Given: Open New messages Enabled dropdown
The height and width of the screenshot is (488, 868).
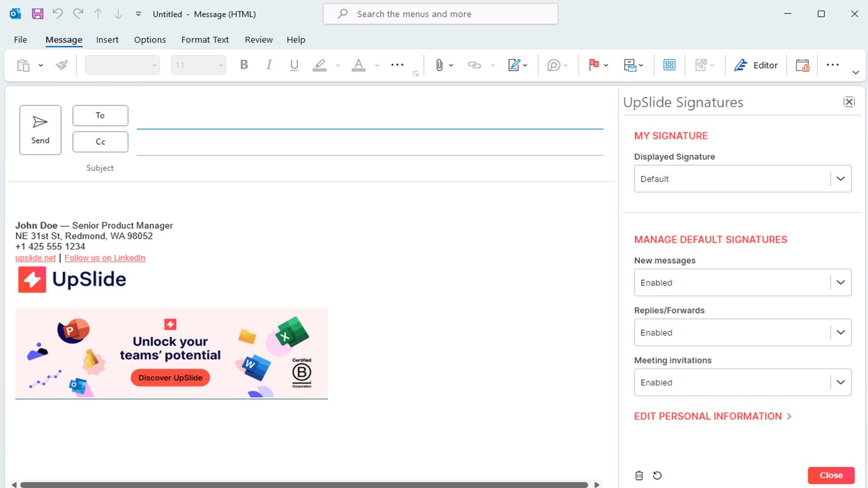Looking at the screenshot, I should (x=743, y=283).
